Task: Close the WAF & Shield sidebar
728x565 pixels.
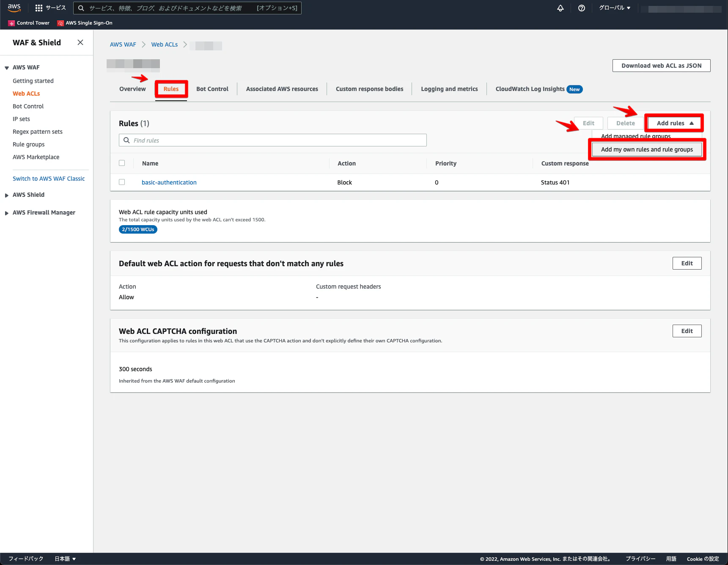Action: tap(80, 42)
